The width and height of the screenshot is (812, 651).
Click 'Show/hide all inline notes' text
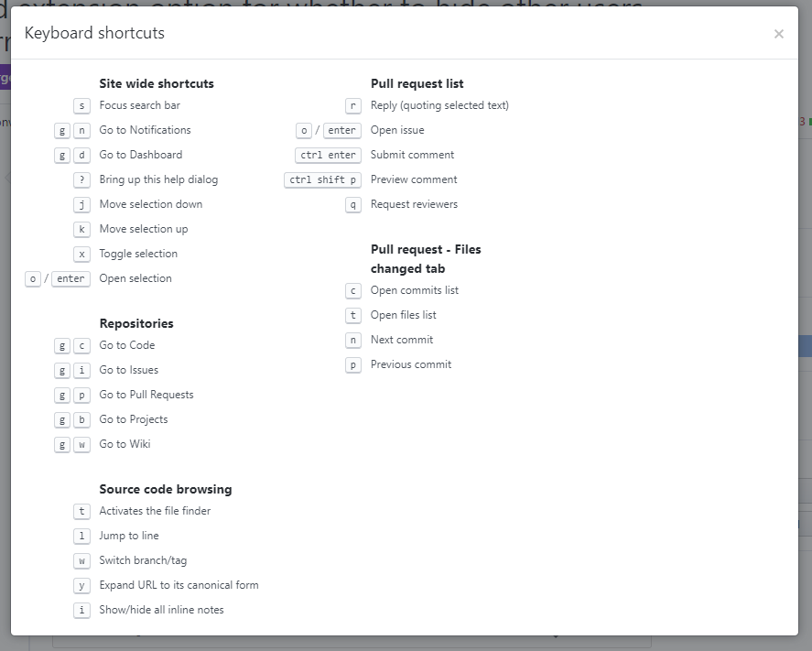(161, 610)
